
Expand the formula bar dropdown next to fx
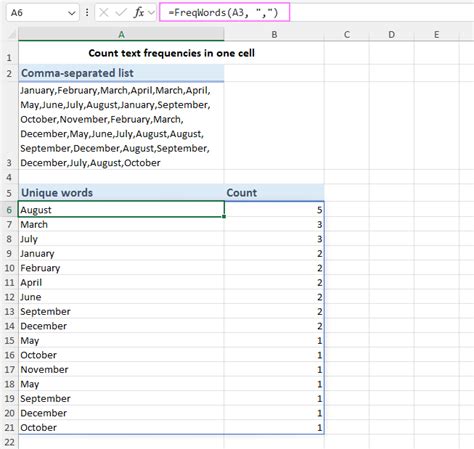[x=151, y=13]
